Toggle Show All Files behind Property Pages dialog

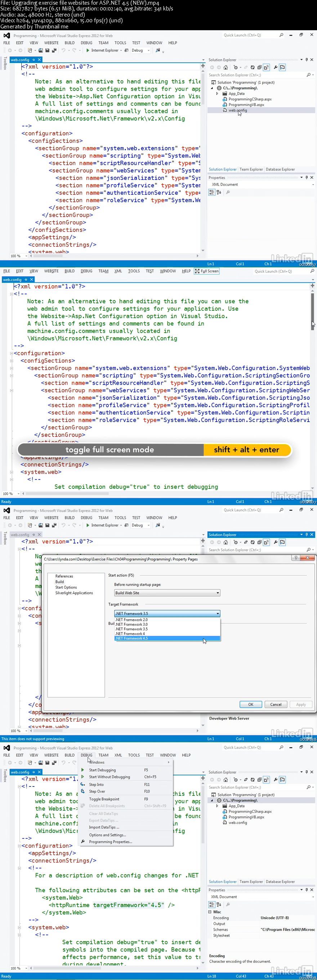266,542
